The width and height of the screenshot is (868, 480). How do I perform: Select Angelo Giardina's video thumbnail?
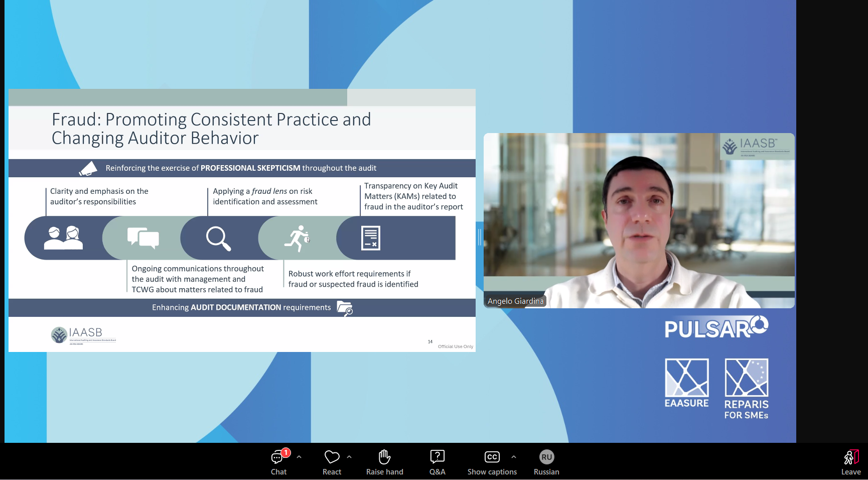pos(639,220)
